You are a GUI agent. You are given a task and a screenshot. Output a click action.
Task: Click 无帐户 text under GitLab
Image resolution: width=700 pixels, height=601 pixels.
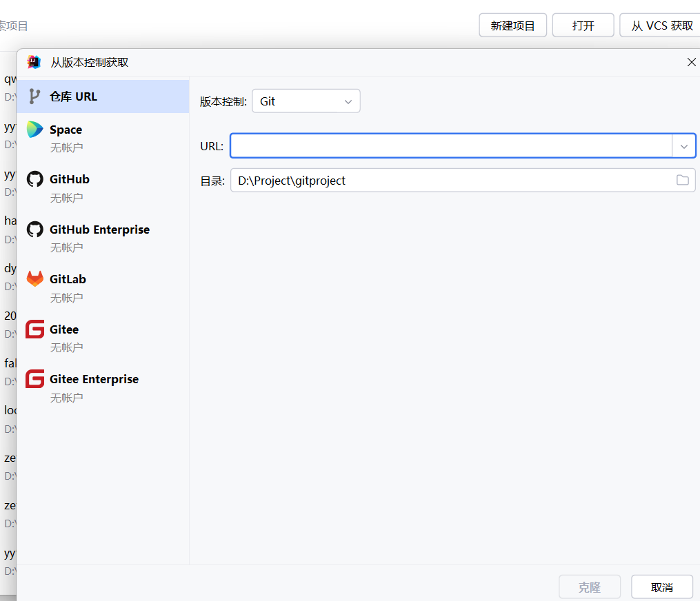point(66,298)
